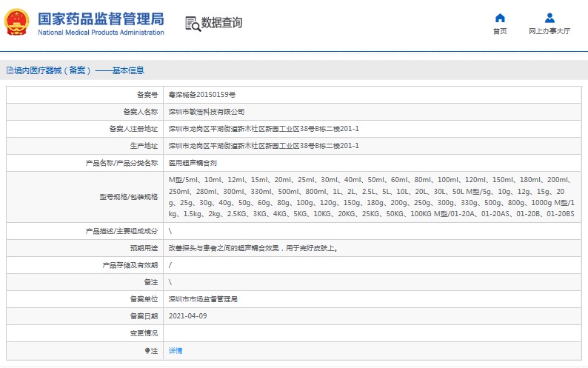Select the 产品存储及有效期 label

[x=130, y=265]
